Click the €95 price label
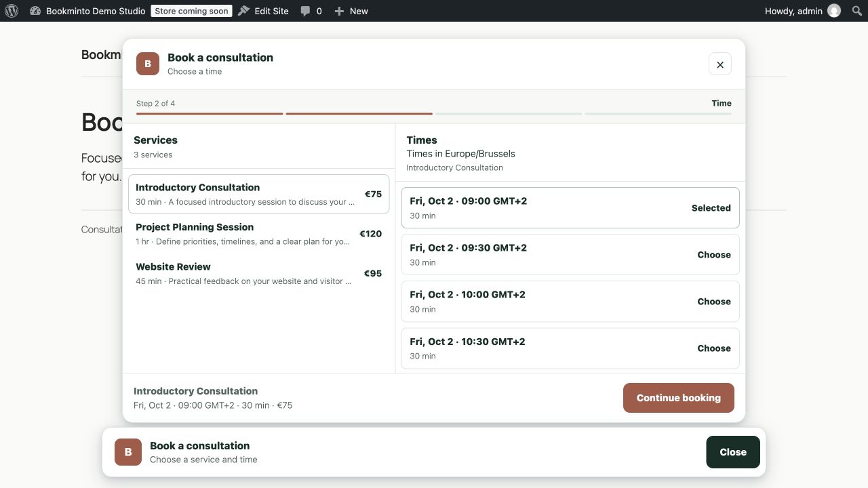The image size is (868, 488). 373,273
